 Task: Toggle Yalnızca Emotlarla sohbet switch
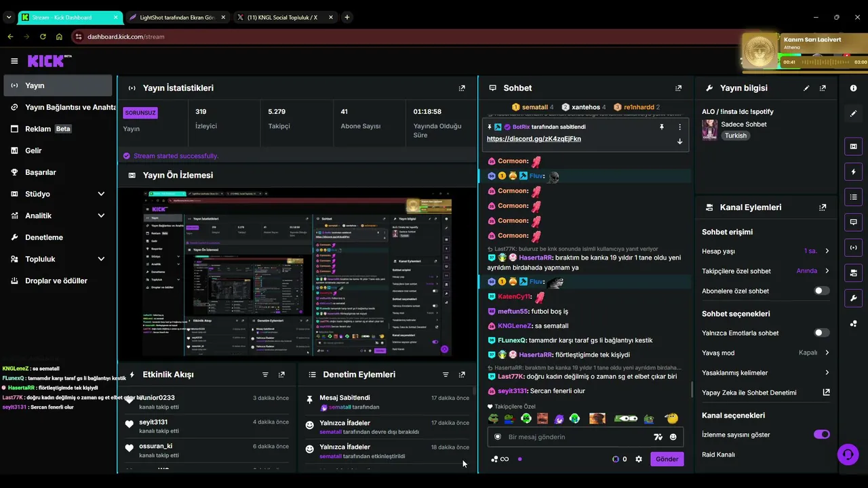point(821,333)
